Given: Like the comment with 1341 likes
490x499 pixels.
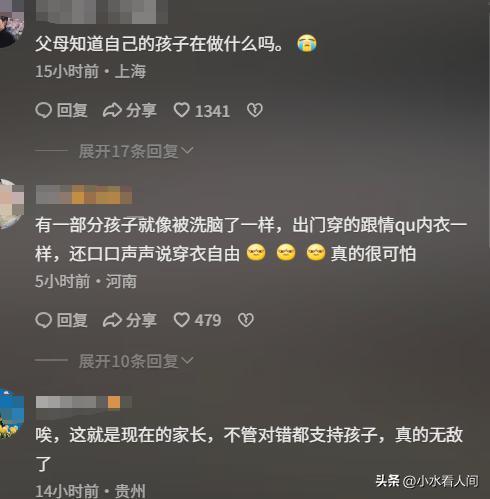Looking at the screenshot, I should [x=202, y=110].
